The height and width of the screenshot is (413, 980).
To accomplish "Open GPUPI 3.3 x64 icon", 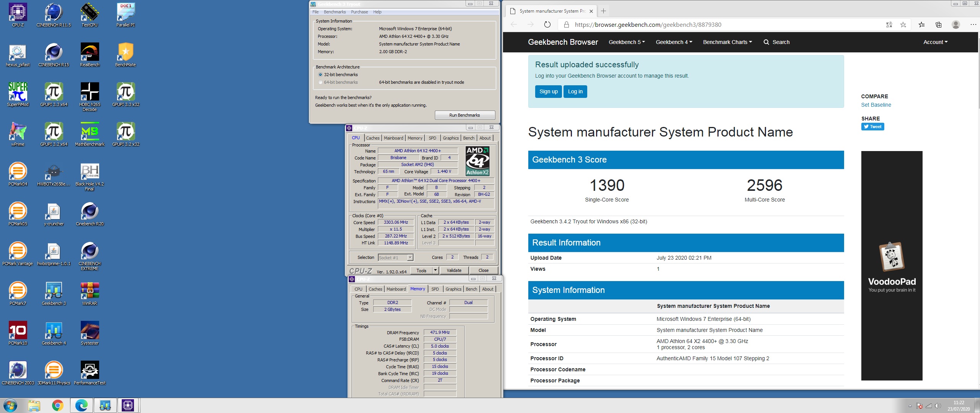I will [x=54, y=95].
